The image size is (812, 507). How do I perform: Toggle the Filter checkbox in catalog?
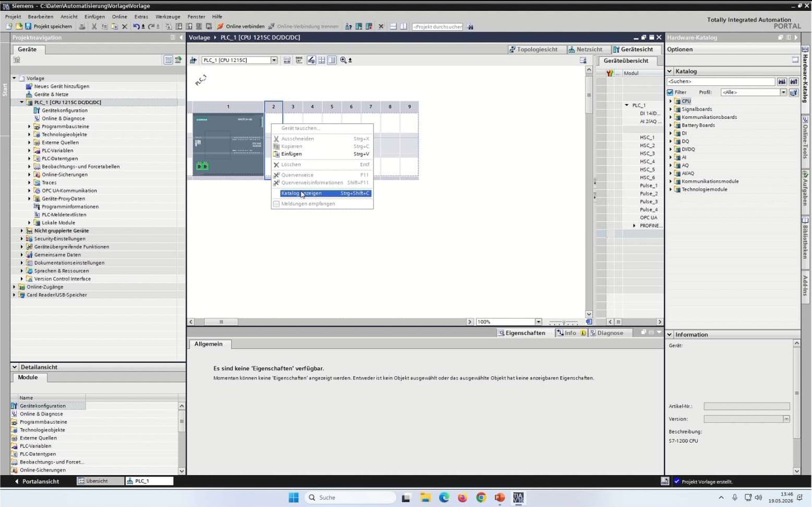670,92
